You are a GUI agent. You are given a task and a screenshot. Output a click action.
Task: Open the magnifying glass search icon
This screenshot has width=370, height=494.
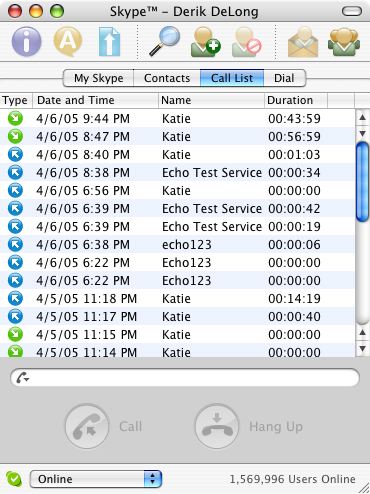pos(164,42)
